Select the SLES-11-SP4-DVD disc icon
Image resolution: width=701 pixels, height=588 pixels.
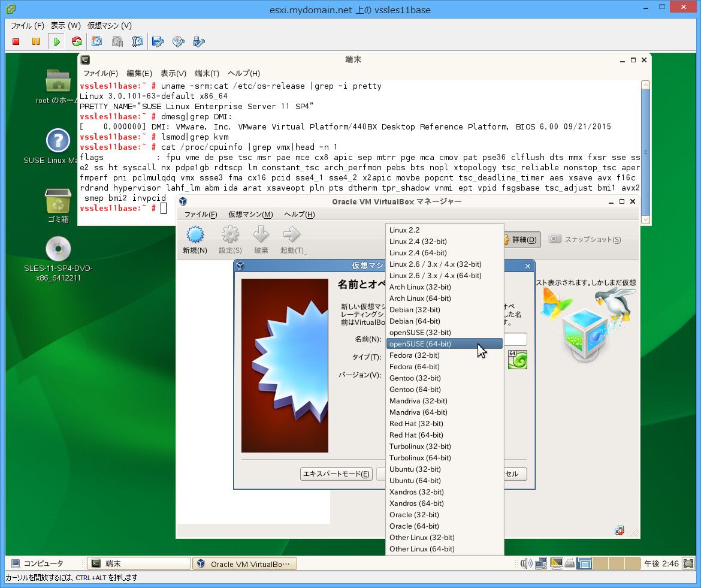[x=58, y=249]
